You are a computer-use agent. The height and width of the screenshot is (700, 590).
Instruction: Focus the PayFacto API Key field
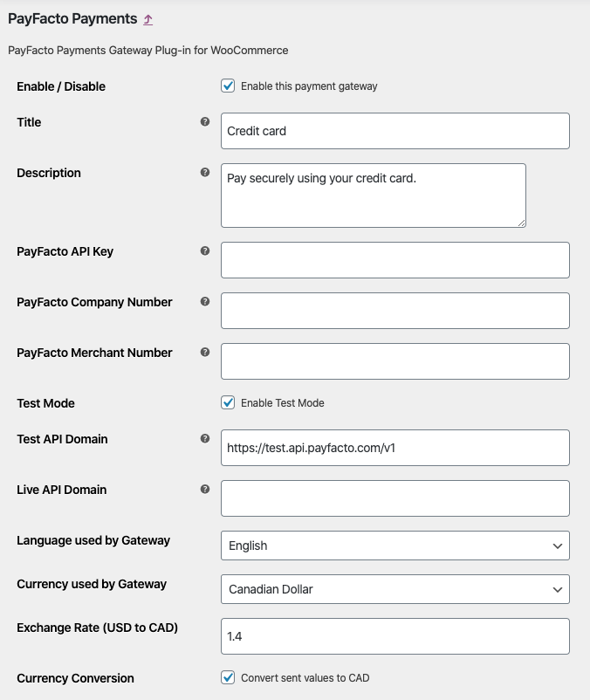coord(394,260)
